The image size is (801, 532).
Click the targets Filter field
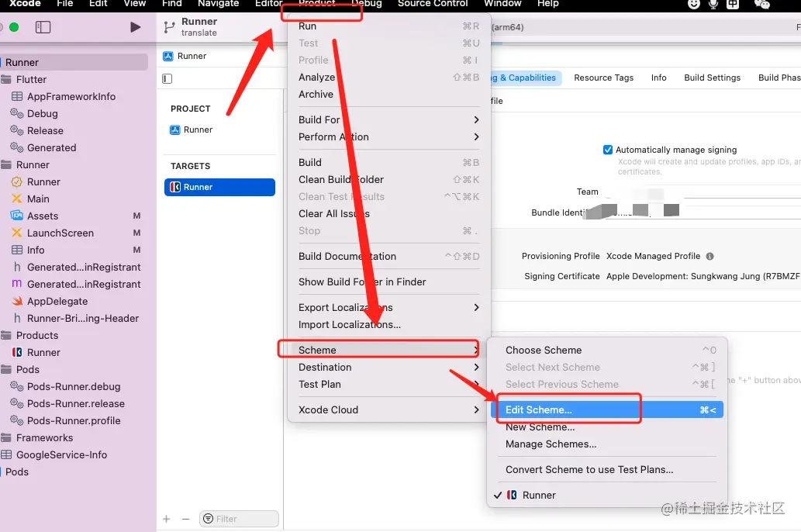[x=239, y=519]
